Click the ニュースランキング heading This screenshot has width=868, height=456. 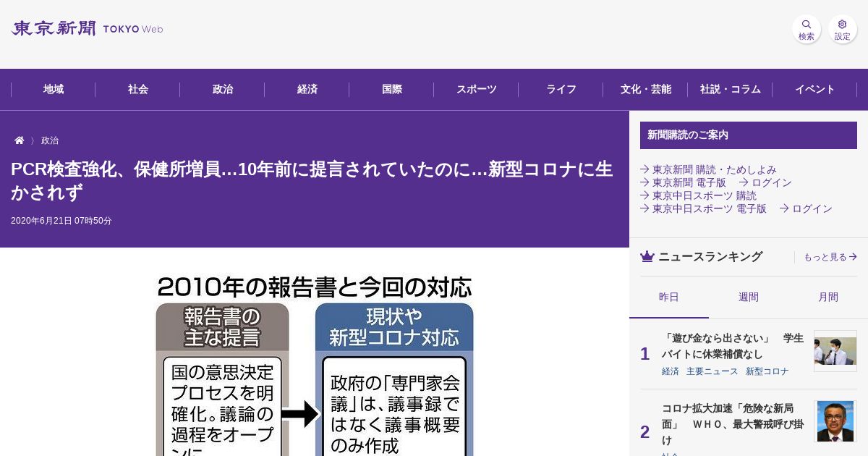(x=710, y=256)
